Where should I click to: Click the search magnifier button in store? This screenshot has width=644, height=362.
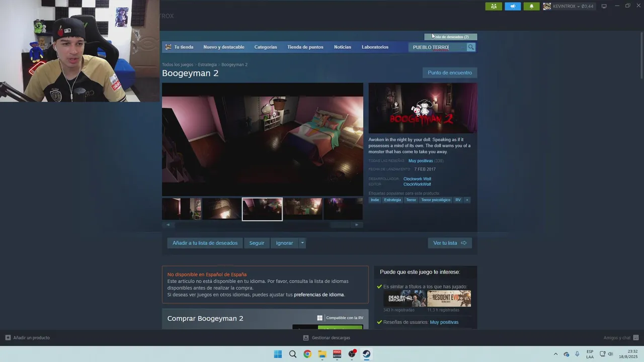(x=471, y=47)
